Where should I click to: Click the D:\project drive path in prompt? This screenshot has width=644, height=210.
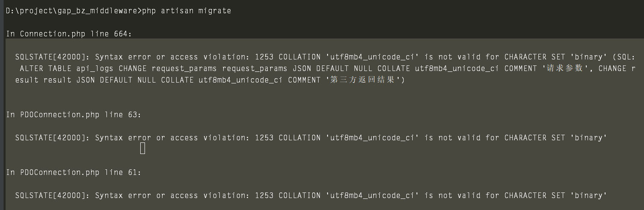coord(30,11)
